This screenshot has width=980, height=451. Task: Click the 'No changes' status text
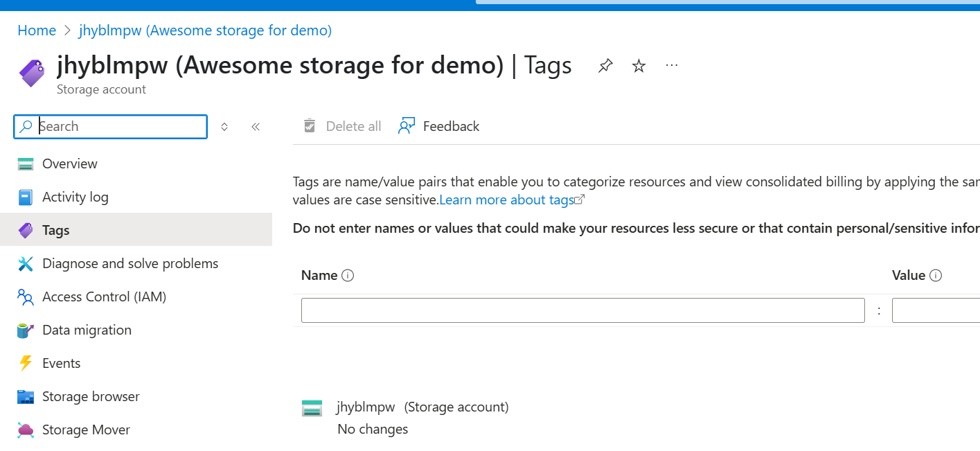[x=373, y=430]
